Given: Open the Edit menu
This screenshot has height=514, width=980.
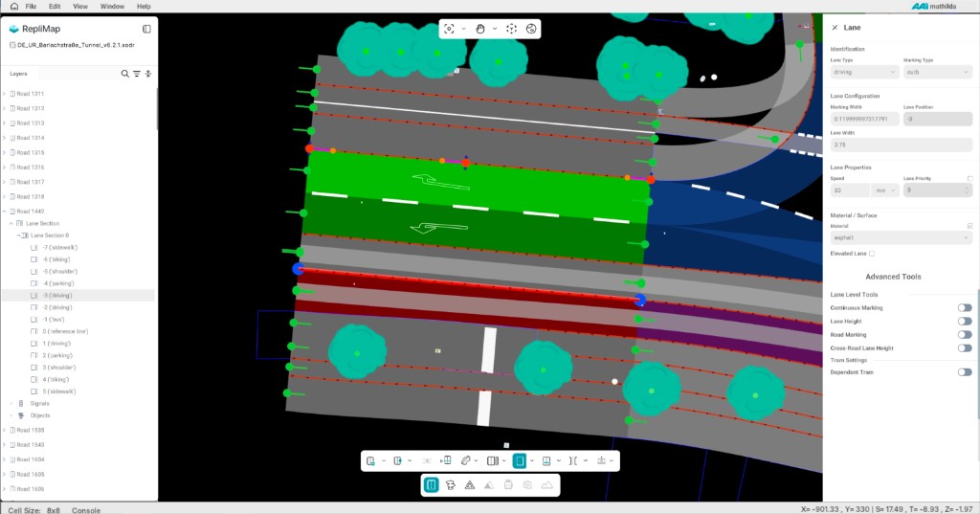Looking at the screenshot, I should pos(55,7).
